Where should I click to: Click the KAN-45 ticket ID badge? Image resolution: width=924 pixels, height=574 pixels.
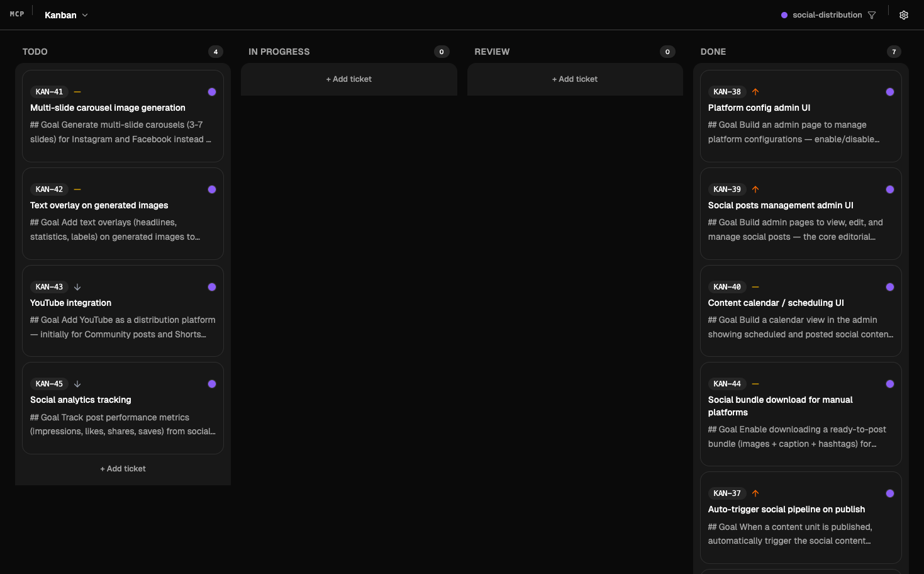[49, 384]
